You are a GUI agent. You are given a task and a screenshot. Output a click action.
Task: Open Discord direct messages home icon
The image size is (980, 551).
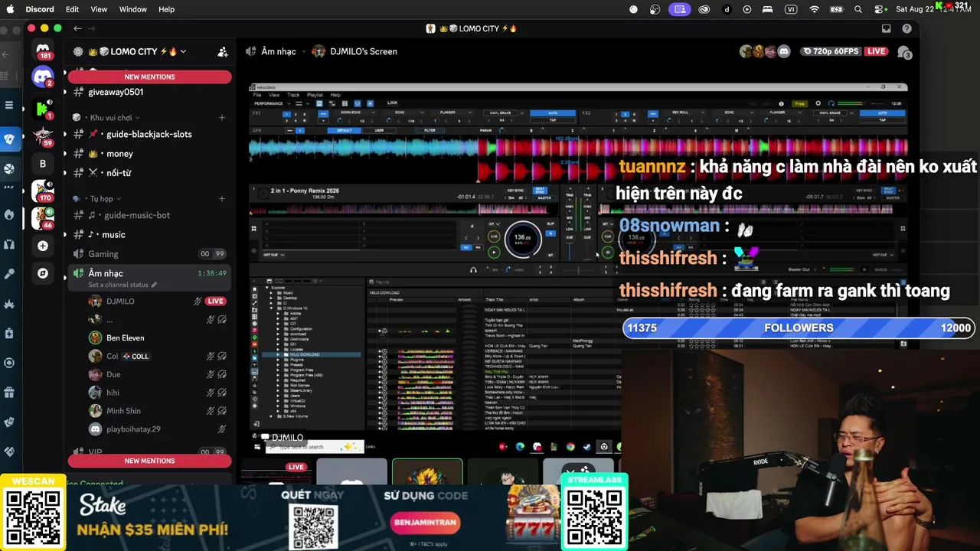43,51
